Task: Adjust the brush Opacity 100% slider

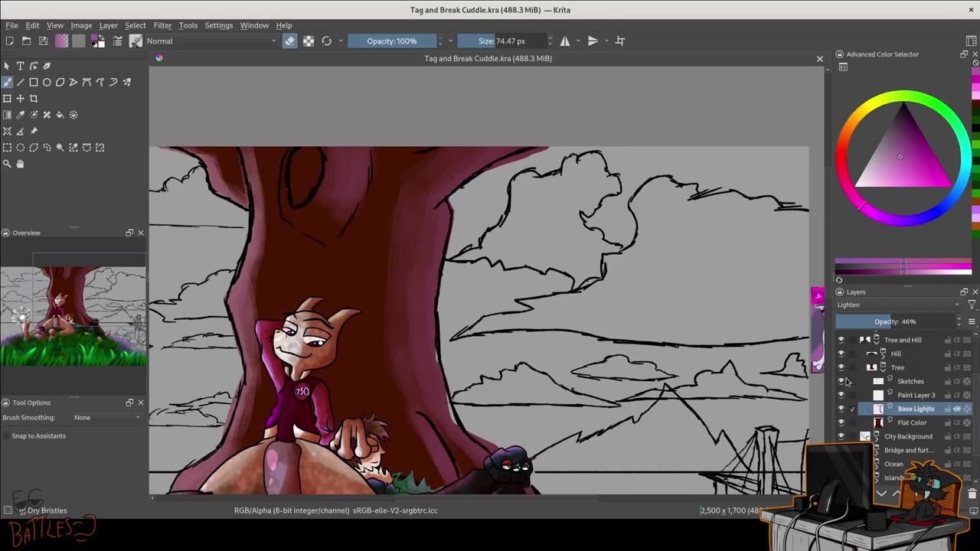Action: [391, 41]
